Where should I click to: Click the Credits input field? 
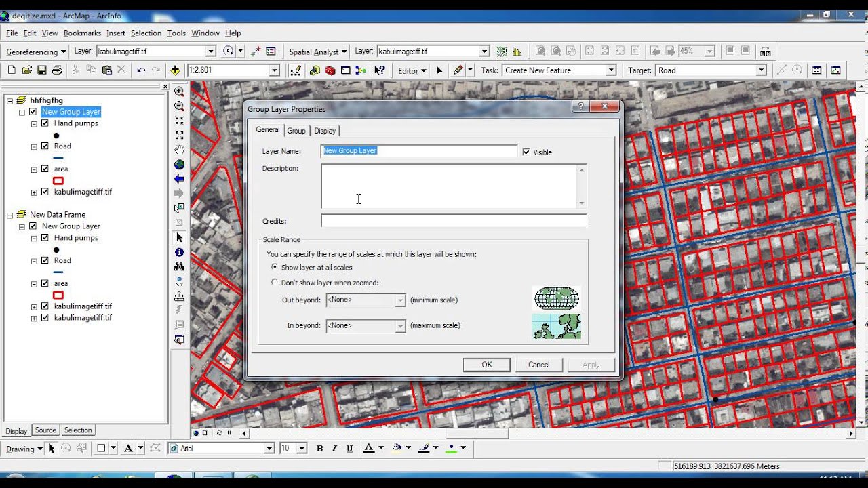tap(454, 221)
